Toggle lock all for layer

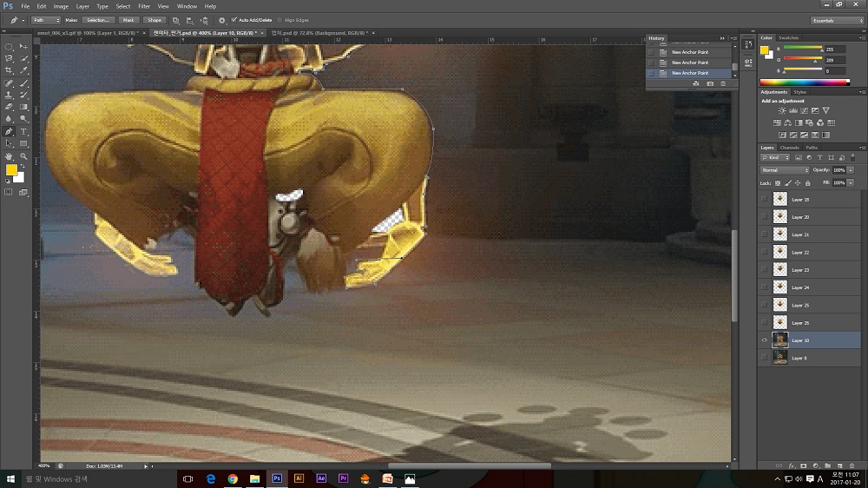tap(807, 183)
